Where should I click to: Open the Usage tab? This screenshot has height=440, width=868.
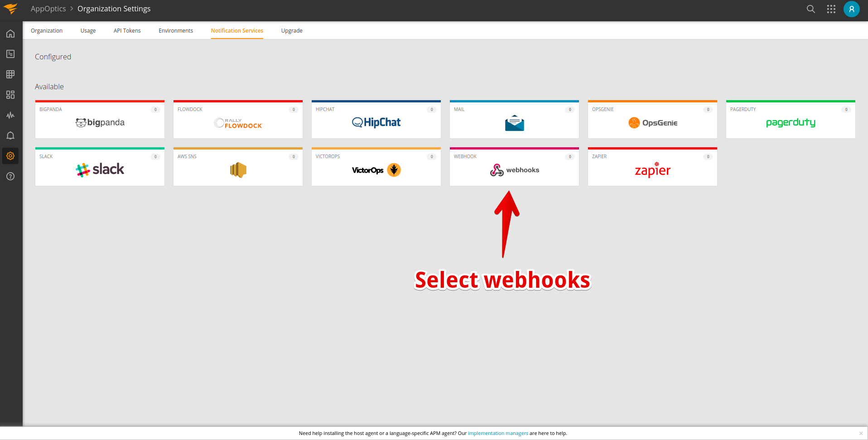coord(88,31)
